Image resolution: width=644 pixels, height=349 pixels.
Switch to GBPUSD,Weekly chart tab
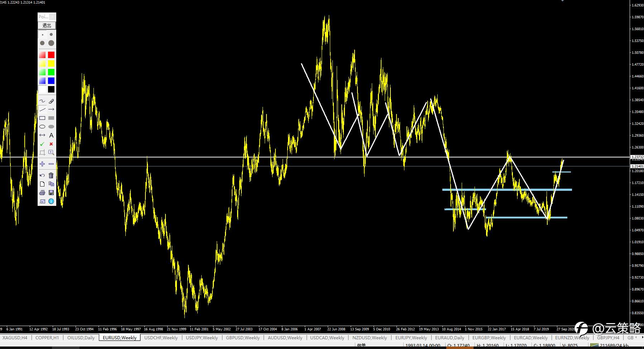243,338
